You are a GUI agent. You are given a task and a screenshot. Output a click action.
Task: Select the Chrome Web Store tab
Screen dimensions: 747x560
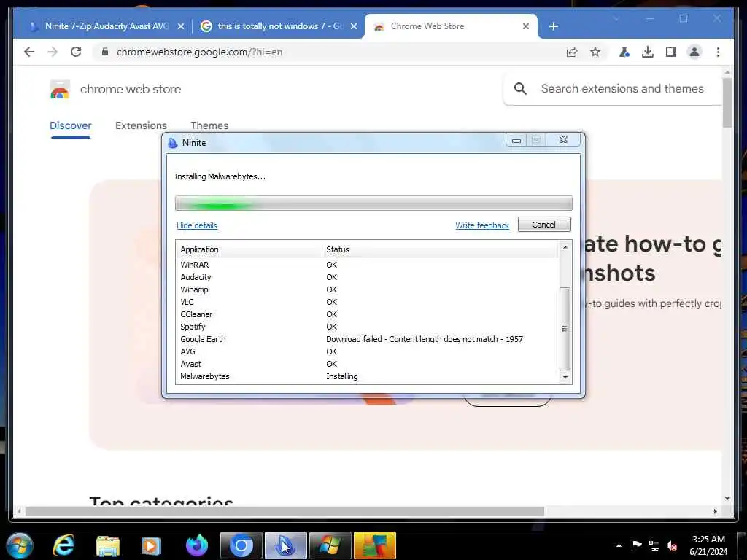click(450, 27)
